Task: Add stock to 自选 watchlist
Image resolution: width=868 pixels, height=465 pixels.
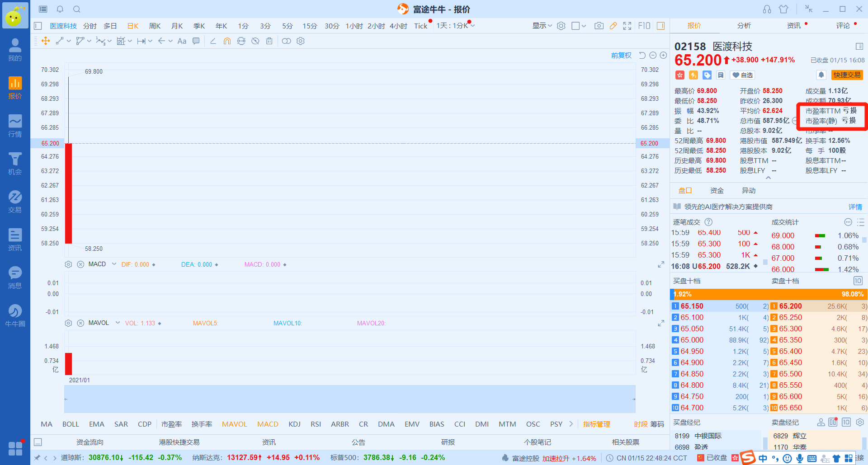Action: click(742, 75)
